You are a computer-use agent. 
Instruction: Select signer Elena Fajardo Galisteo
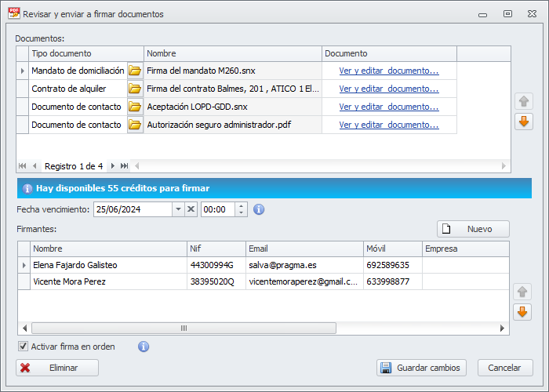click(108, 265)
